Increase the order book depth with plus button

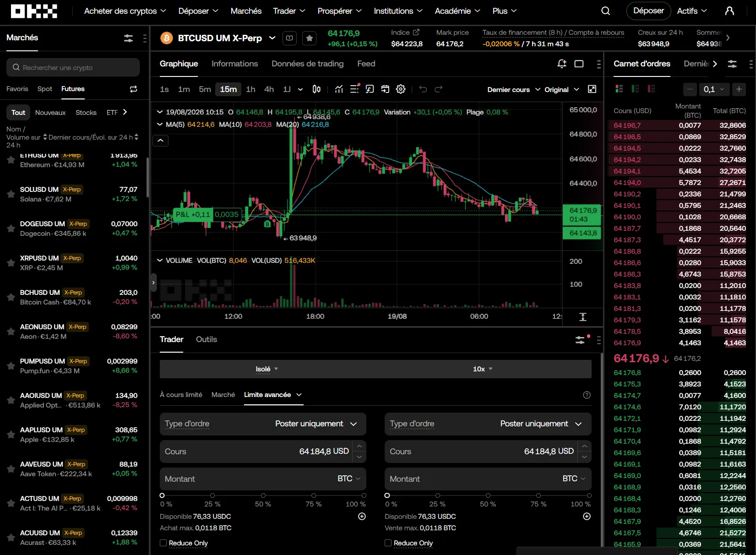[x=739, y=89]
